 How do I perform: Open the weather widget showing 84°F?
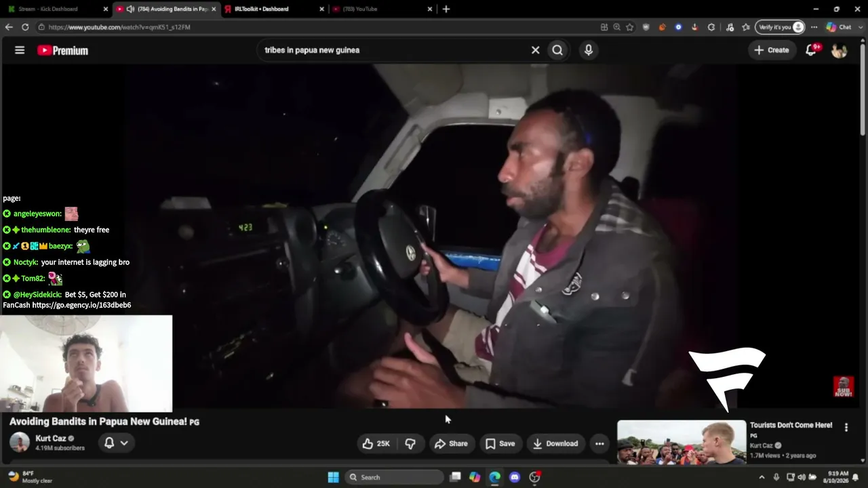30,477
